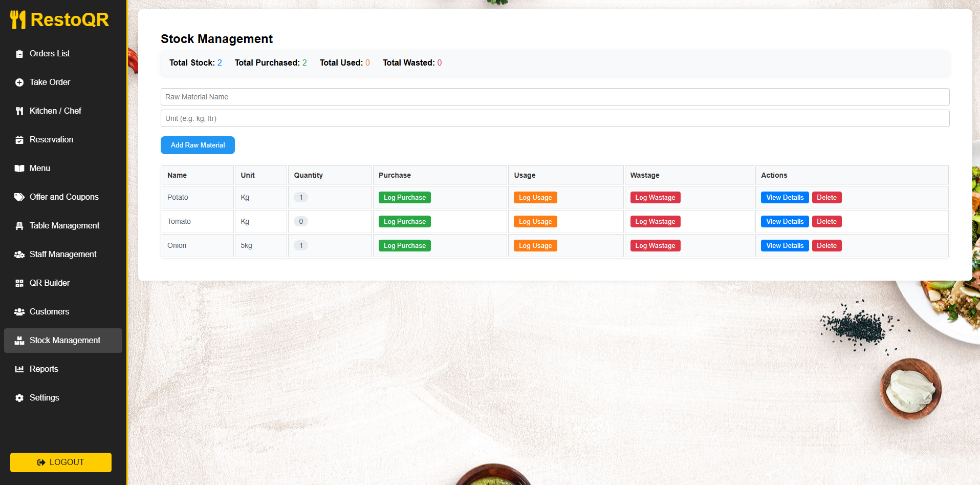Click the QR Builder grid icon

click(19, 283)
